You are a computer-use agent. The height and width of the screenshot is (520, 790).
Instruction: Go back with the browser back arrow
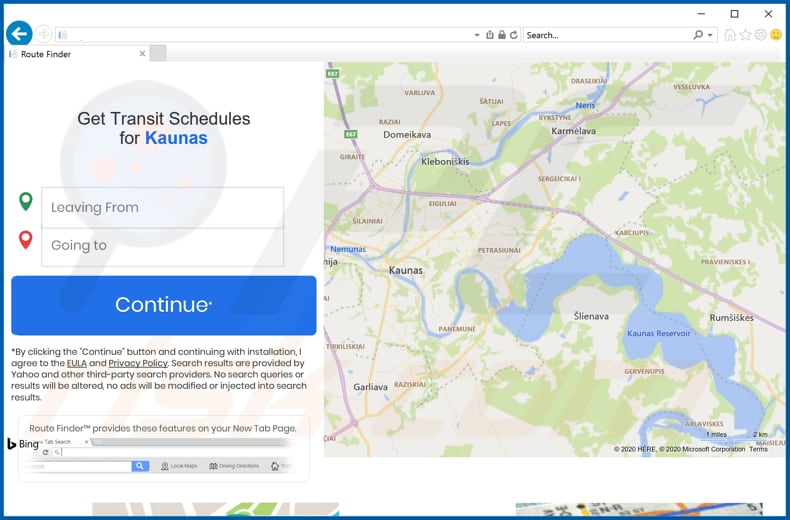tap(19, 34)
